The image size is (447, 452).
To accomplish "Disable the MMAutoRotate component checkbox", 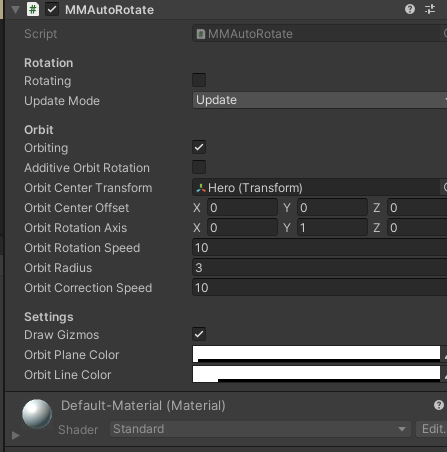I will tap(52, 9).
